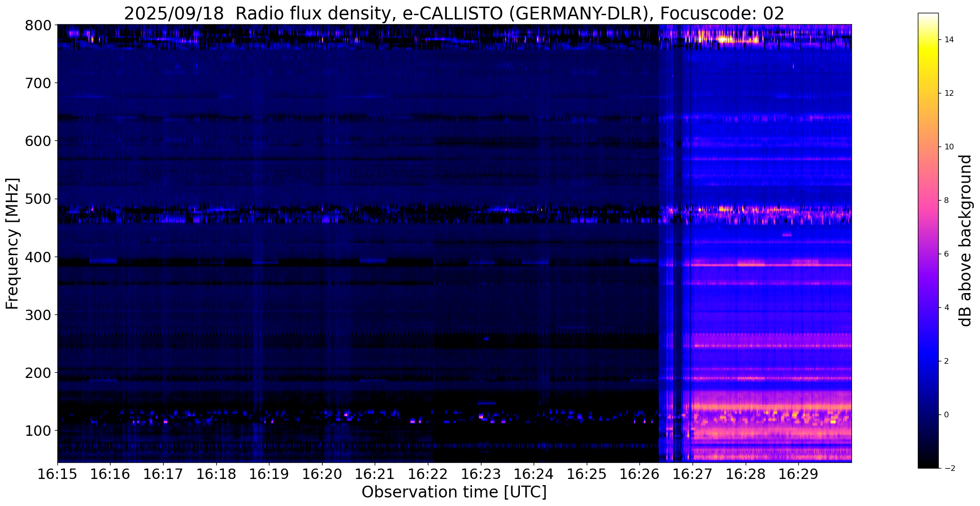Click the 800 frequency tick label
This screenshot has width=980, height=506.
pyautogui.click(x=37, y=25)
